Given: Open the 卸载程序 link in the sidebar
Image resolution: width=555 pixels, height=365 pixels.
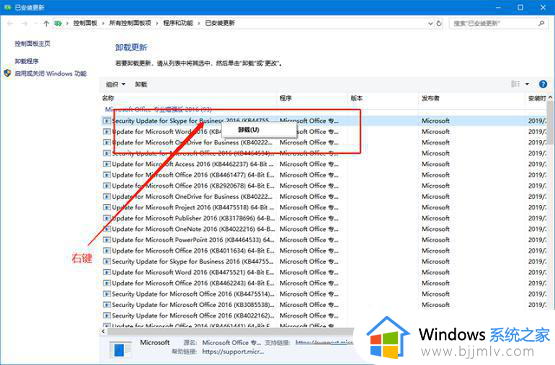Looking at the screenshot, I should click(27, 61).
